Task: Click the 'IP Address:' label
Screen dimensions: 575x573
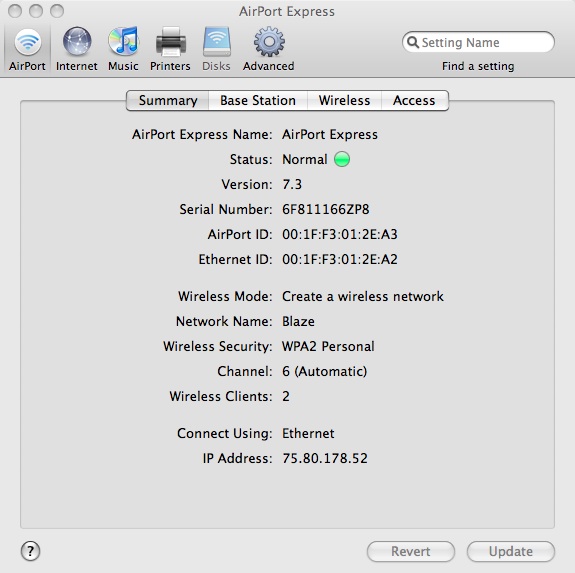Action: (238, 458)
